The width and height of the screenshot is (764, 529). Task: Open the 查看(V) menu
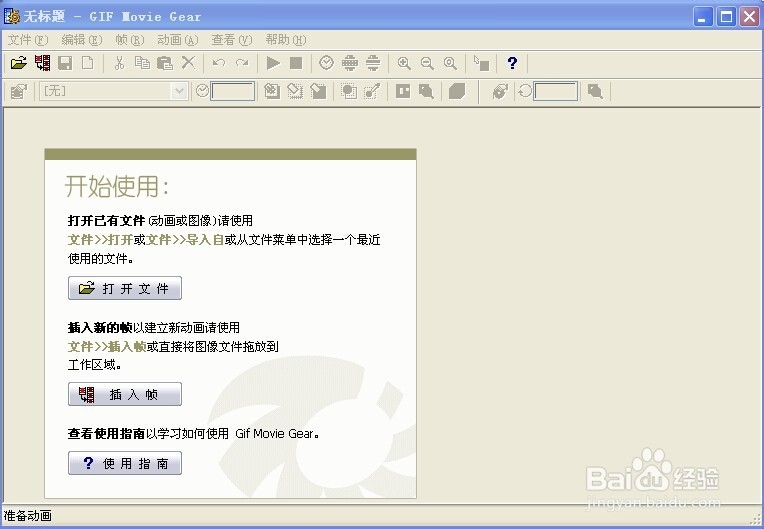pyautogui.click(x=231, y=39)
